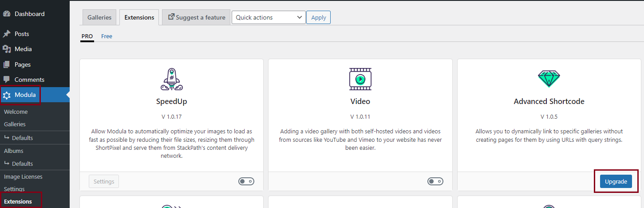Go to Albums in the sidebar

click(x=13, y=151)
